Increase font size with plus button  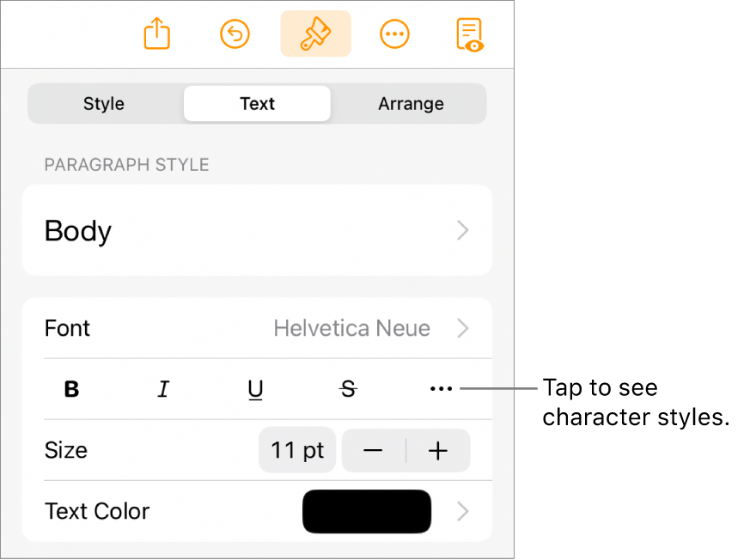point(438,451)
